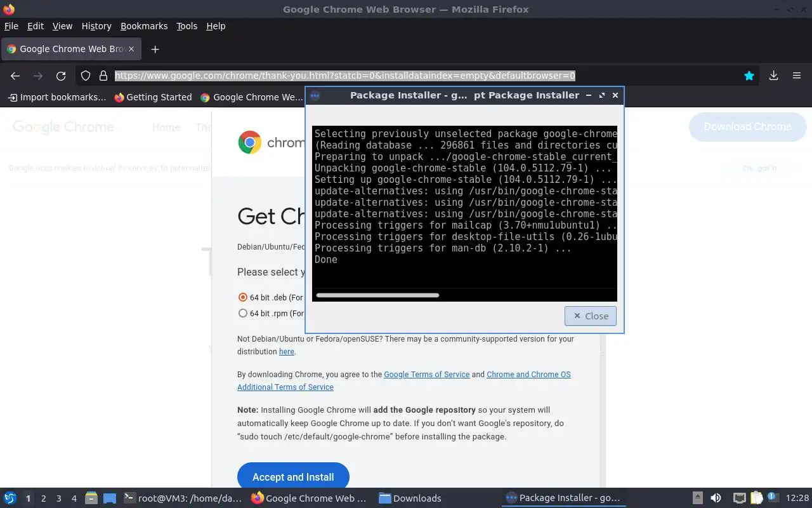Open the Chrome and Chrome OS link
The width and height of the screenshot is (812, 508).
(x=528, y=374)
